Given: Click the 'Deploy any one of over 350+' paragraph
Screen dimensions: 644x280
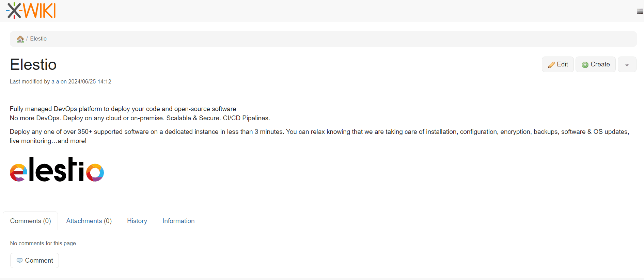Looking at the screenshot, I should point(319,136).
